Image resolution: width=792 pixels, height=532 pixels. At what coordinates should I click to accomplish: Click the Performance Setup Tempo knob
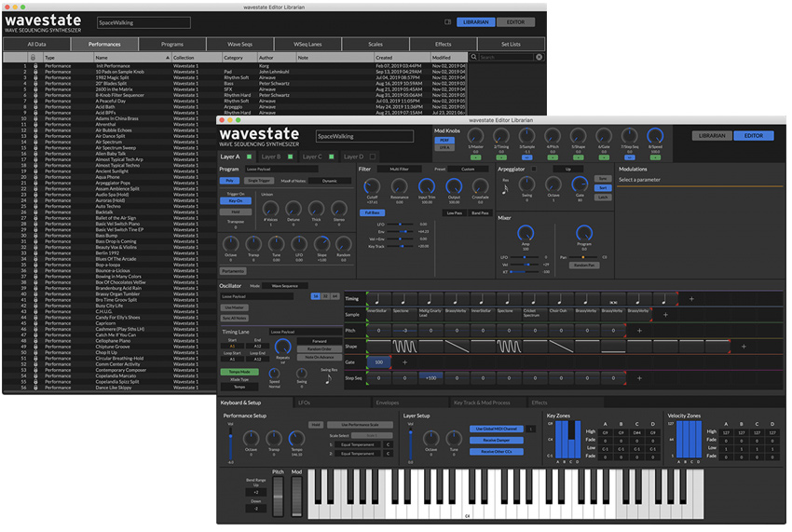coord(296,438)
